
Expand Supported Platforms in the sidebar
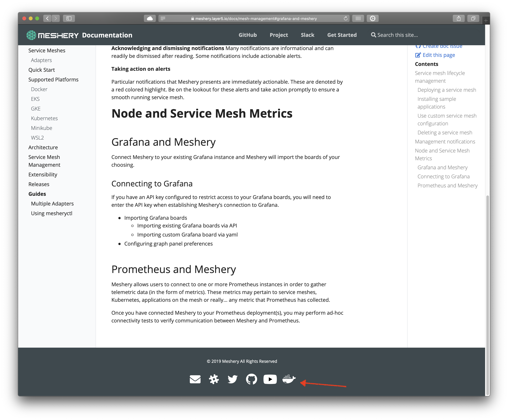click(53, 79)
